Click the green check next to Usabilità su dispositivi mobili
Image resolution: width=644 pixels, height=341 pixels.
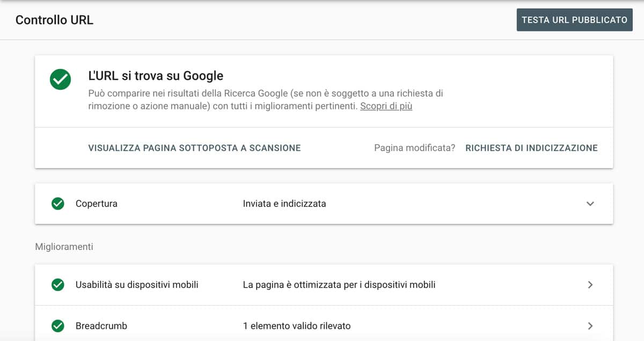click(57, 285)
